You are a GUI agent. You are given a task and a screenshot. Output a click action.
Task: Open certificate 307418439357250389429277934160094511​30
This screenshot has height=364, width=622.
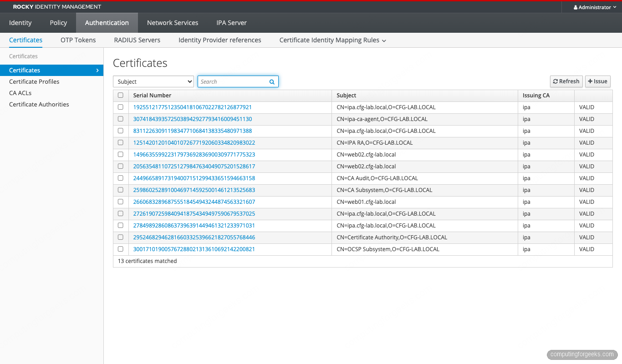[193, 119]
